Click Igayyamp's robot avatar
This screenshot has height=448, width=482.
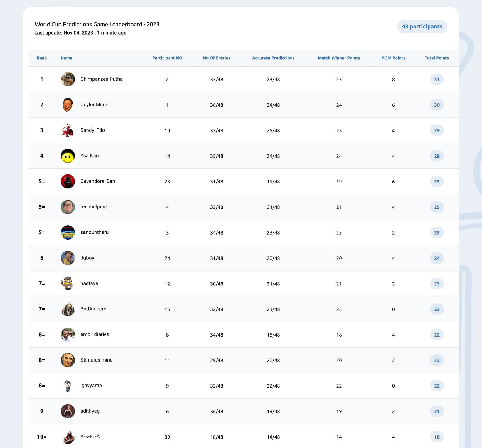pos(68,386)
